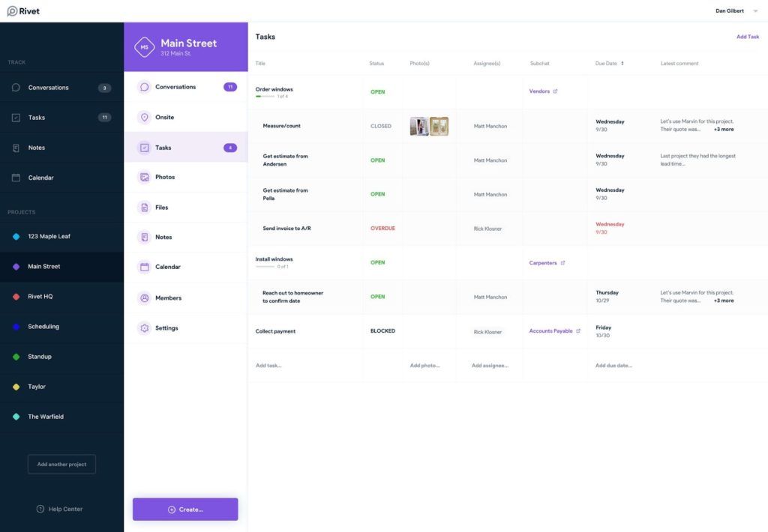Click Calendar icon in dark Track sidebar

[16, 178]
